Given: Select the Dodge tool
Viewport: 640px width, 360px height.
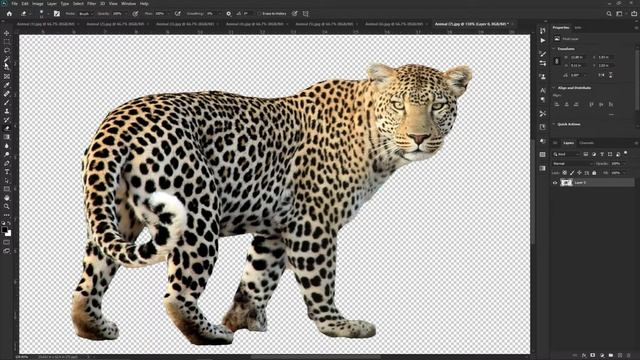Looking at the screenshot, I should click(x=7, y=154).
